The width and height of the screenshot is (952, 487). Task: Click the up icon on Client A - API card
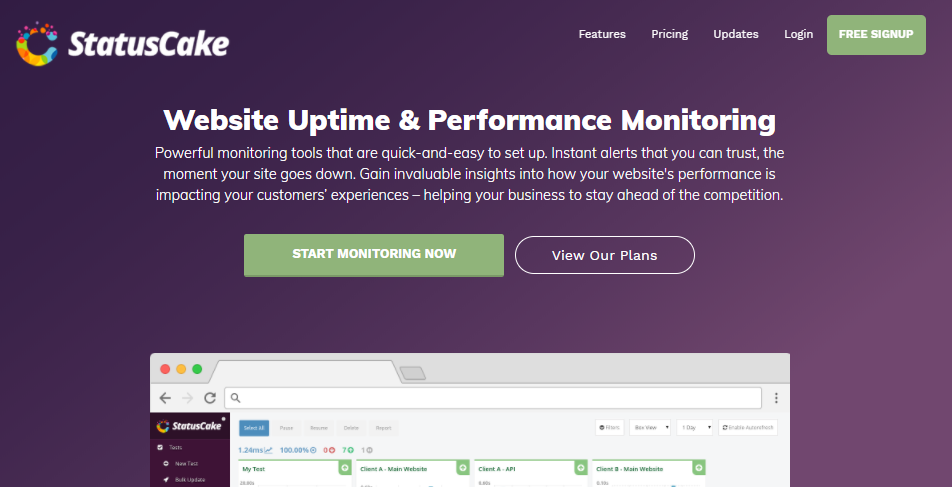click(581, 468)
